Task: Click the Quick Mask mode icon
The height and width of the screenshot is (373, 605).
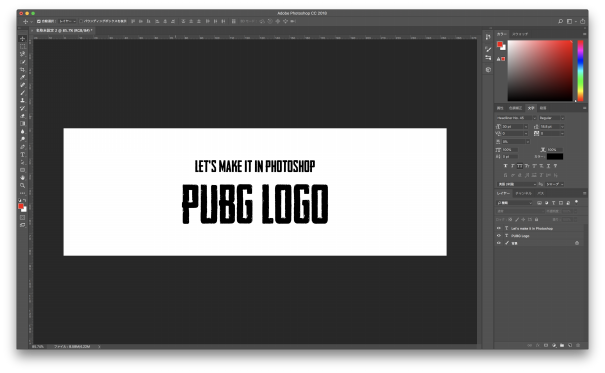Action: click(22, 218)
